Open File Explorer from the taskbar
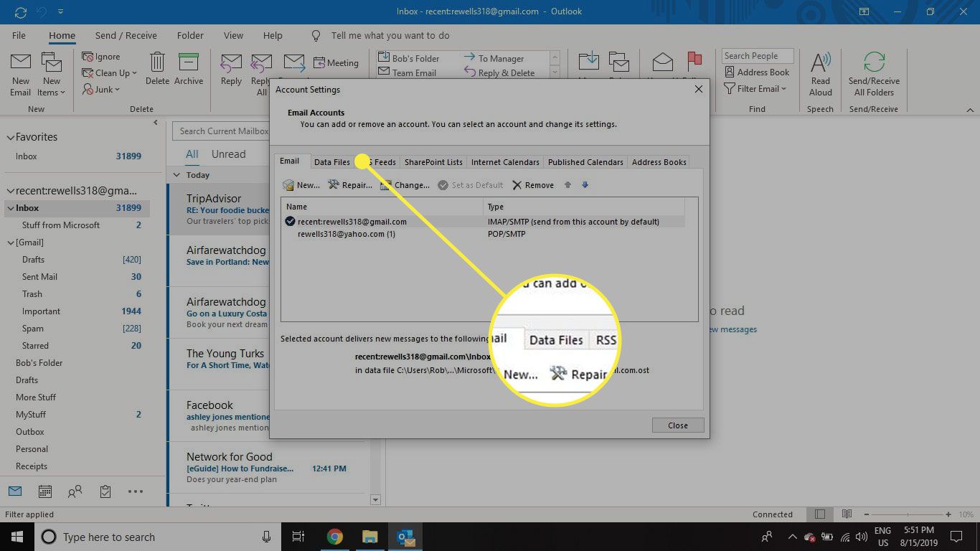Screen dimensions: 980x551 tap(369, 537)
